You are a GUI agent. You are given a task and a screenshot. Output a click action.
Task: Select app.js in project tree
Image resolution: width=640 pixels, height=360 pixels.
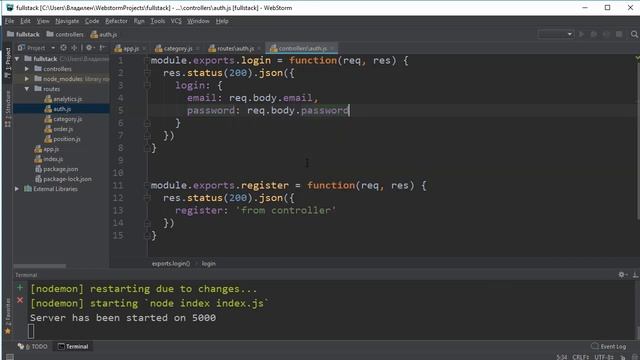[x=47, y=149]
